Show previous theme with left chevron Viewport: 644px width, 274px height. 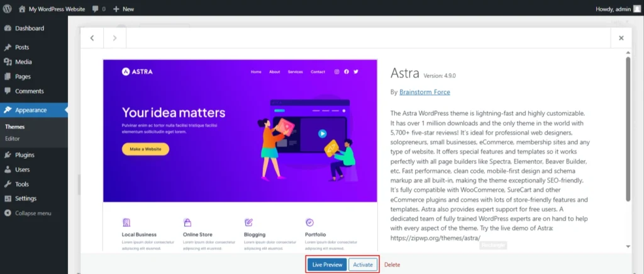coord(92,38)
